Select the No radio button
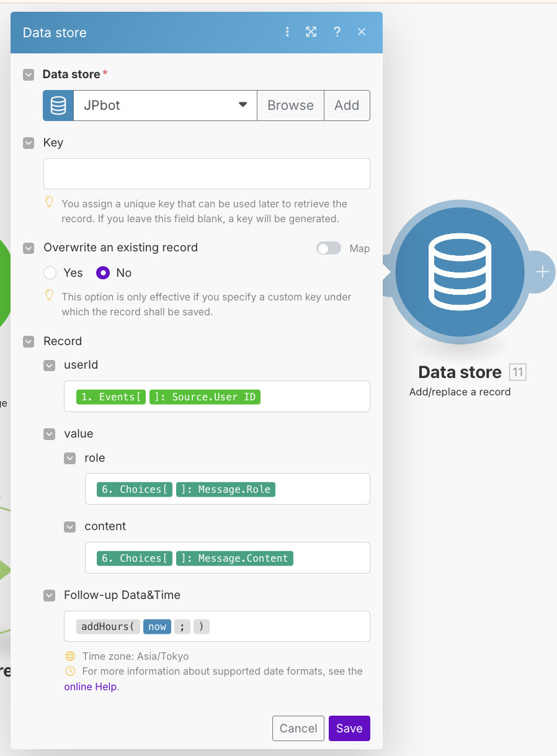The height and width of the screenshot is (756, 557). tap(103, 273)
